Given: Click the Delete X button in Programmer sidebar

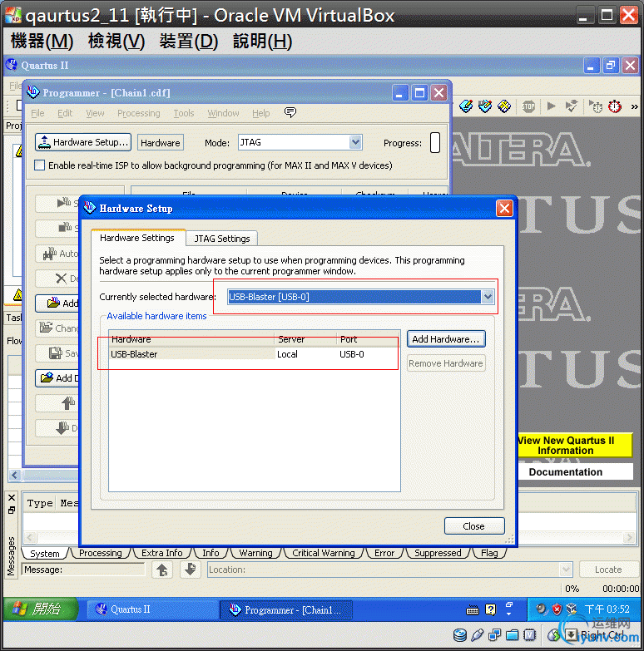Looking at the screenshot, I should (x=57, y=279).
